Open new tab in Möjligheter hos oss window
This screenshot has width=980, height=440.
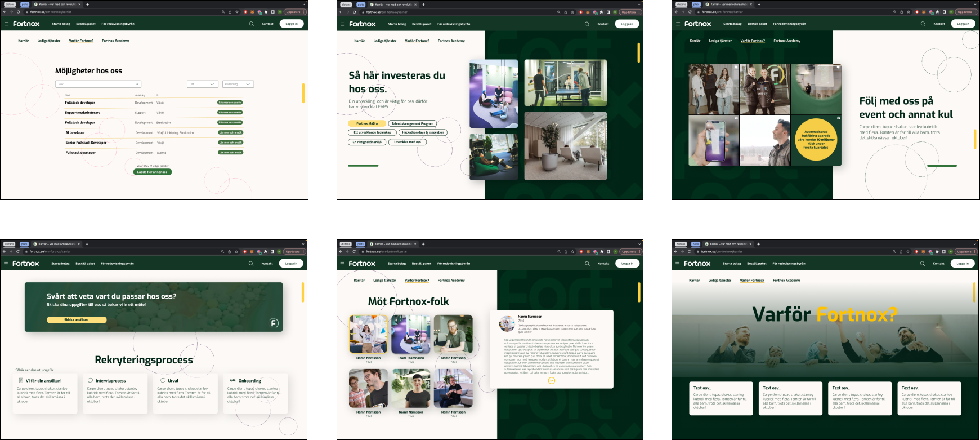(87, 5)
